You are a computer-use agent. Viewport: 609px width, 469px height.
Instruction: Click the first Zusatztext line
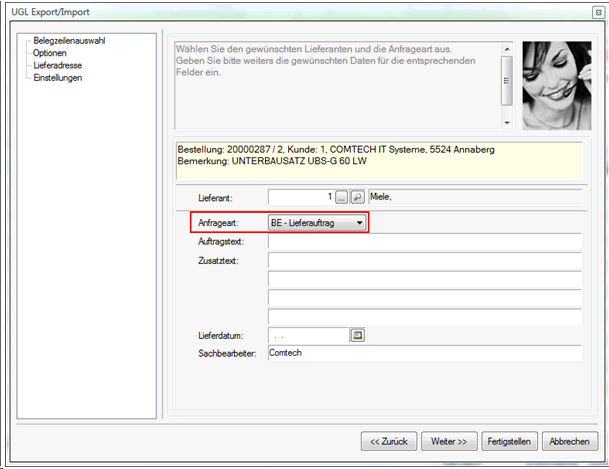coord(424,261)
